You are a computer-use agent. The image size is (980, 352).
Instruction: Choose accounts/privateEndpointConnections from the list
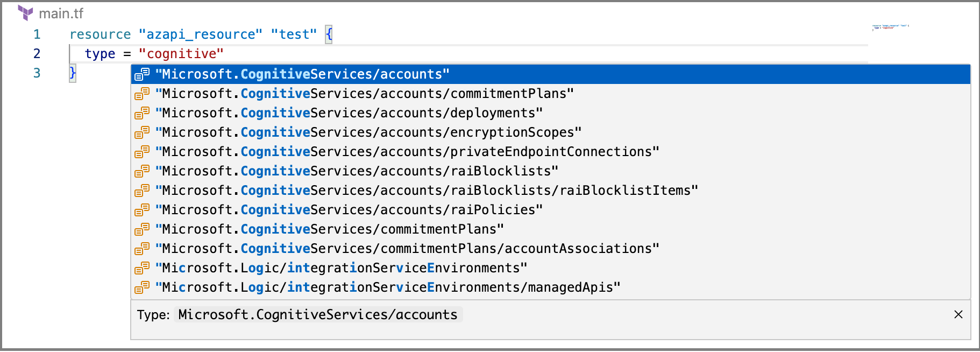[551, 152]
